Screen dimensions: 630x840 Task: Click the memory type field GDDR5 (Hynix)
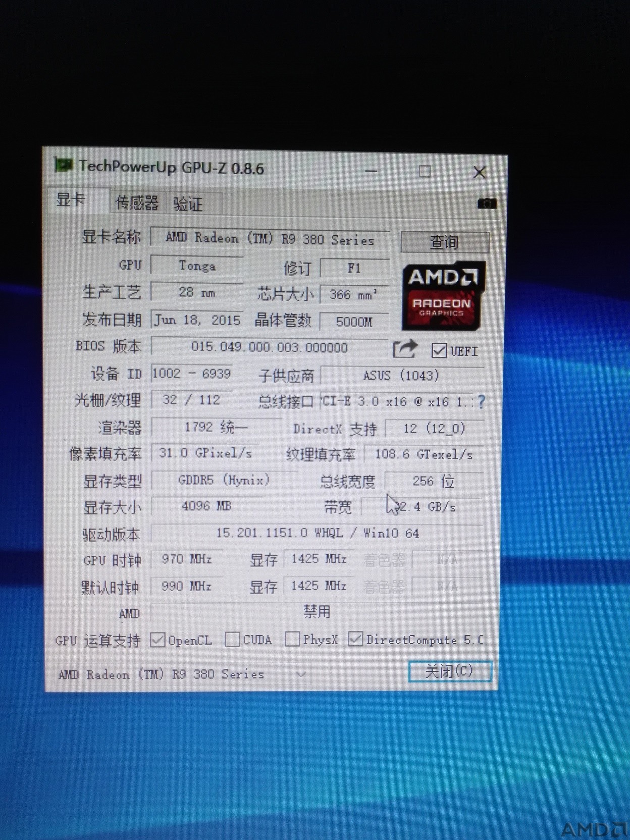(224, 480)
